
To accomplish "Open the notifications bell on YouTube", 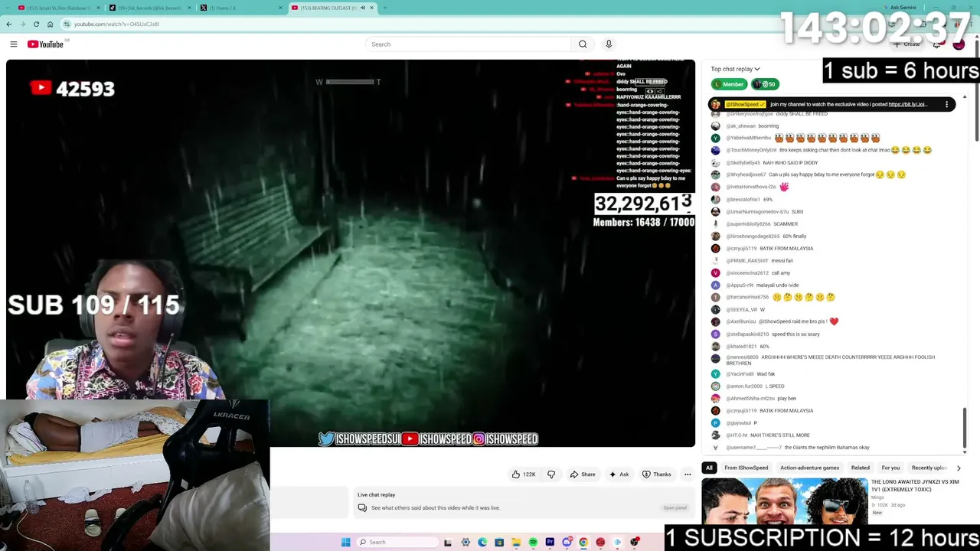I will 936,44.
